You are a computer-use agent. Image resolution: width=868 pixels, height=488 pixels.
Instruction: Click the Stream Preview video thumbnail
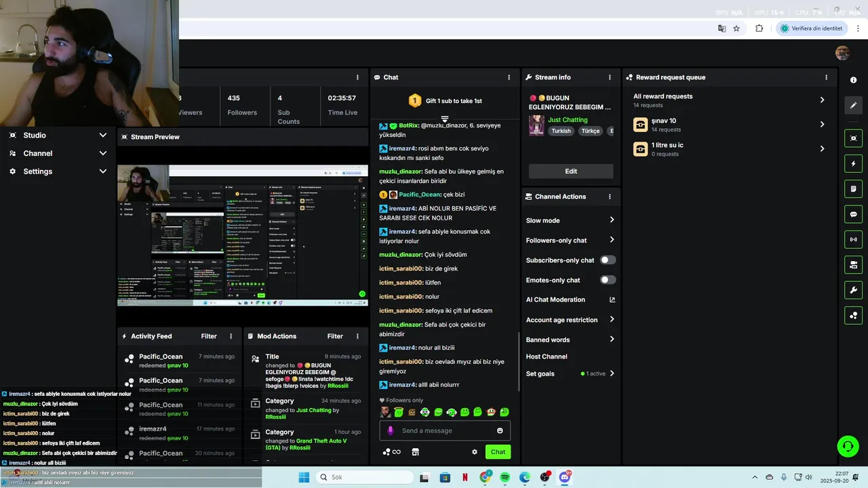point(242,235)
